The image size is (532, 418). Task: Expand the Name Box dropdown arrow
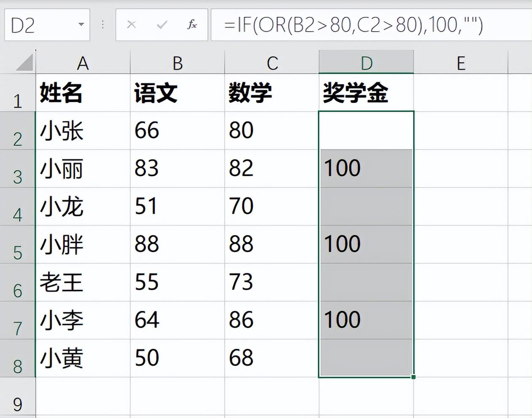point(81,25)
